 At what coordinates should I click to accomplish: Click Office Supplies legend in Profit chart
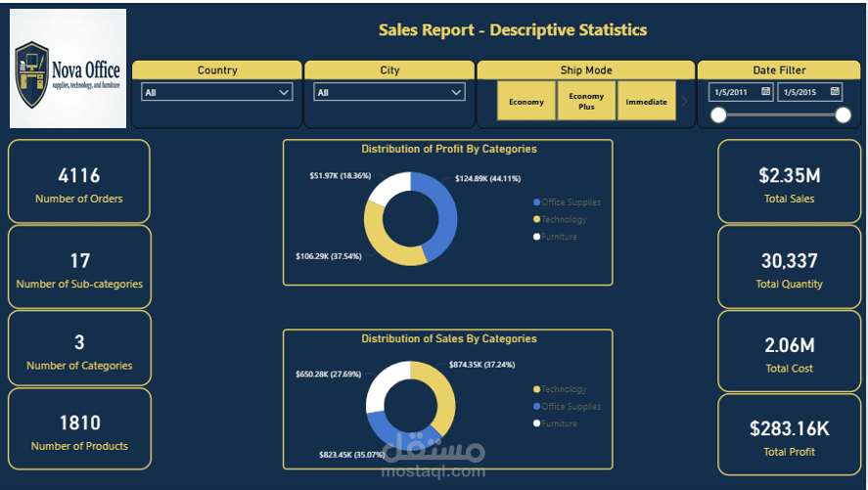point(567,202)
